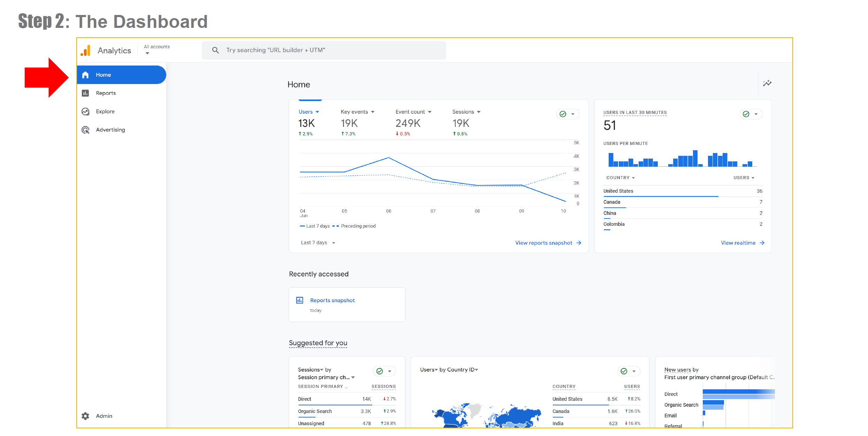Open the Last 7 days date range dropdown
Viewport: 868px width, 436px height.
(318, 243)
